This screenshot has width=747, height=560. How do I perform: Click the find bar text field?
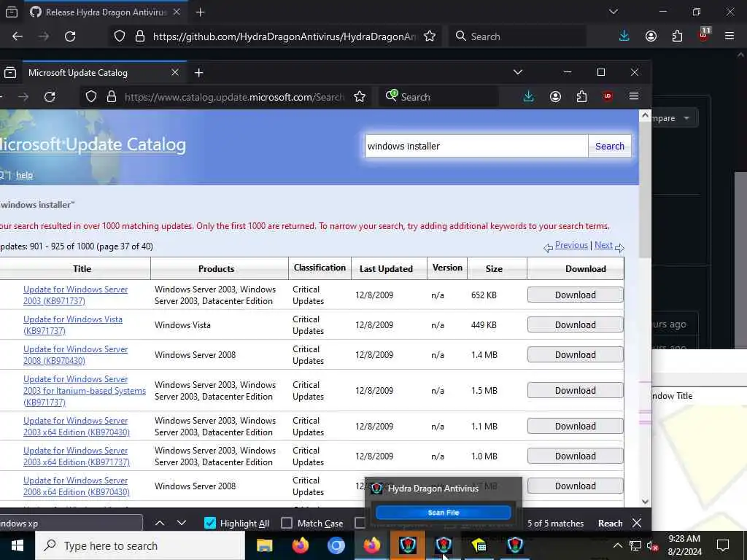pos(71,523)
